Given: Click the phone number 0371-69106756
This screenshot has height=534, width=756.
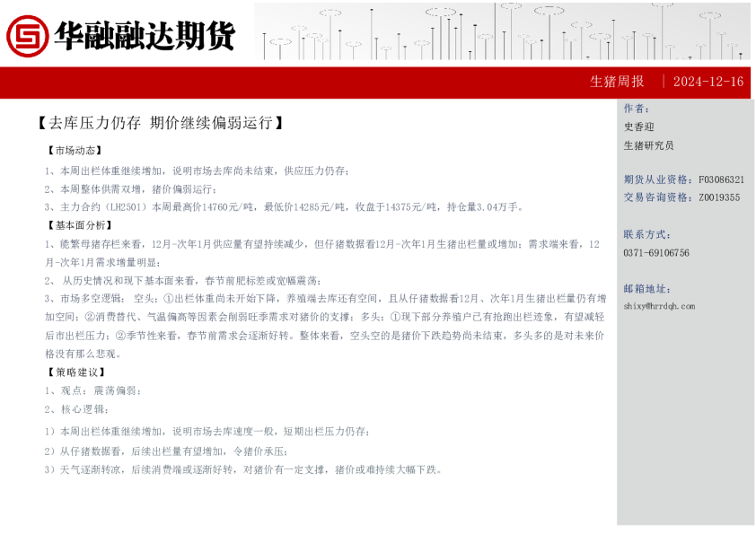Looking at the screenshot, I should [656, 253].
